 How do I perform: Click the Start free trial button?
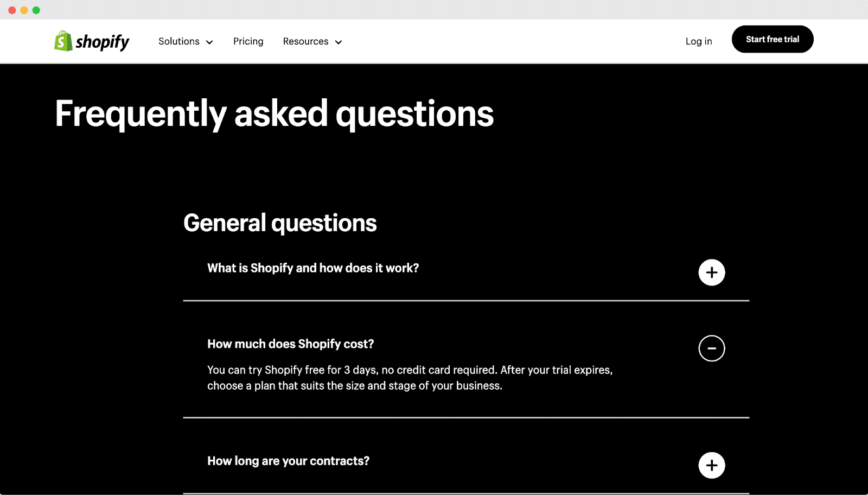(x=772, y=39)
